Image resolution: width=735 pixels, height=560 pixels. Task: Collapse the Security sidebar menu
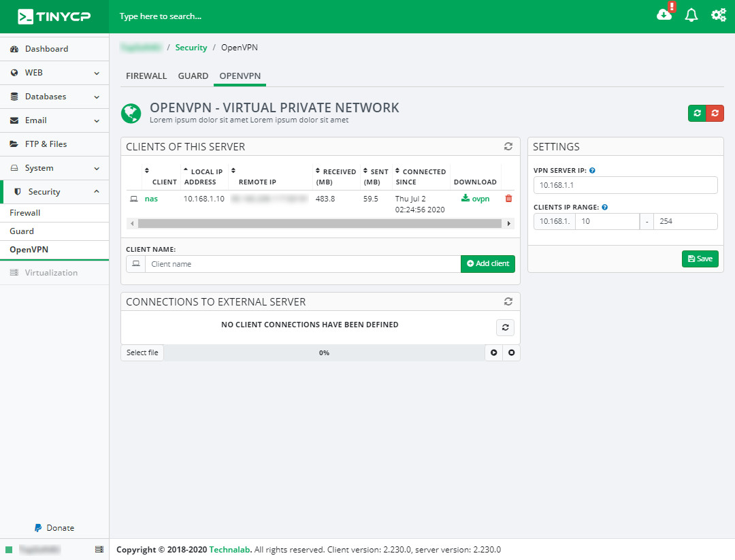point(54,192)
